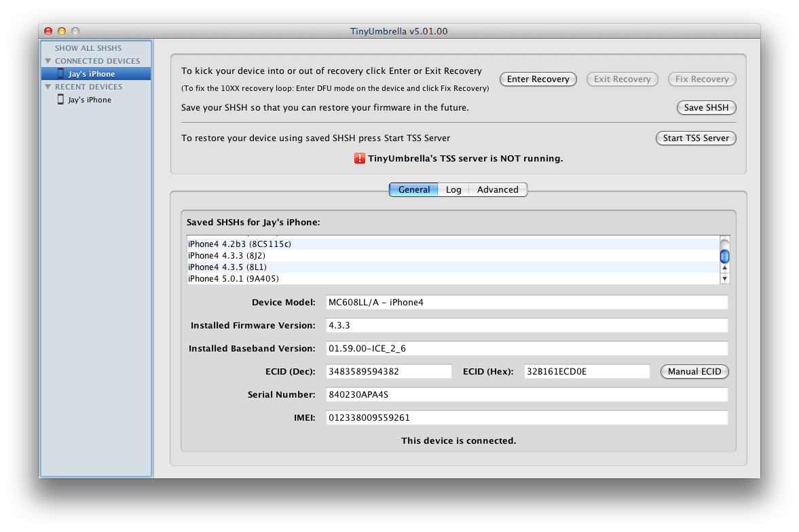This screenshot has height=532, width=799.
Task: Click the Save SHSH button
Action: (706, 107)
